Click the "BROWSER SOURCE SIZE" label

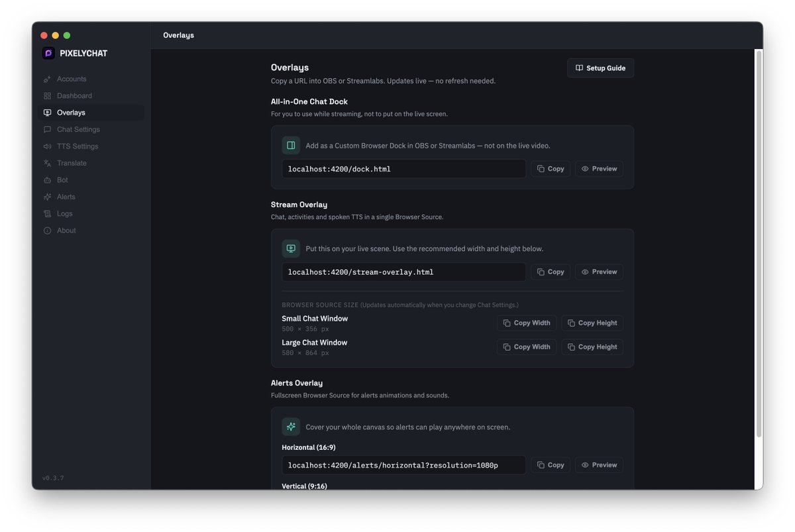(x=320, y=305)
